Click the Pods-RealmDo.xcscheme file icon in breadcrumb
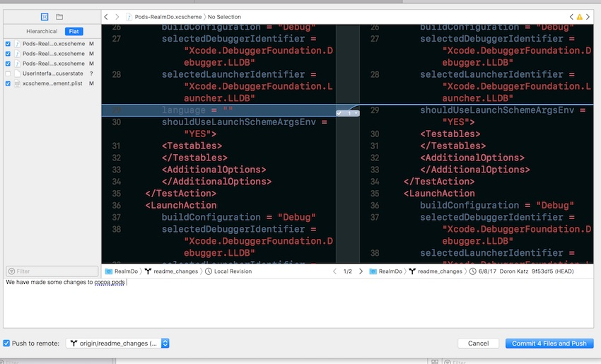 (129, 17)
